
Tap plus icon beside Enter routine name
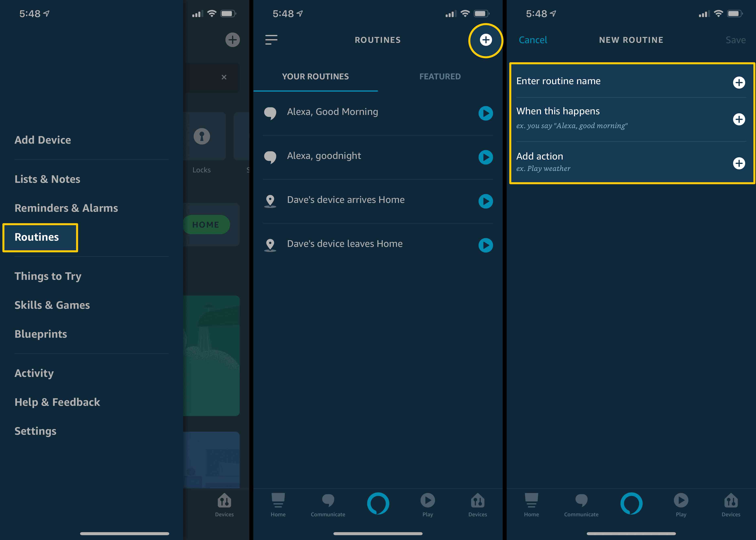(x=739, y=82)
